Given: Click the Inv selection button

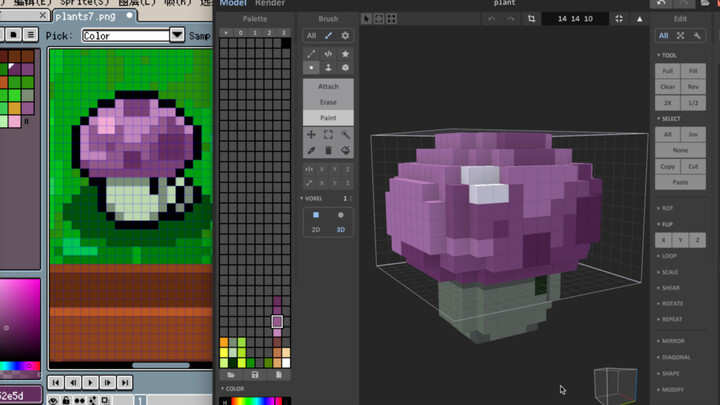Looking at the screenshot, I should coord(693,135).
